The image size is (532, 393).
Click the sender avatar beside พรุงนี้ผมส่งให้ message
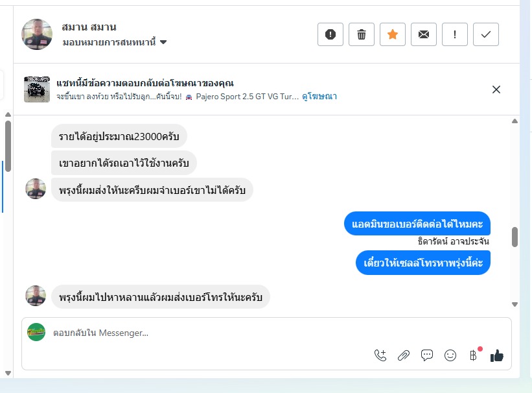36,189
